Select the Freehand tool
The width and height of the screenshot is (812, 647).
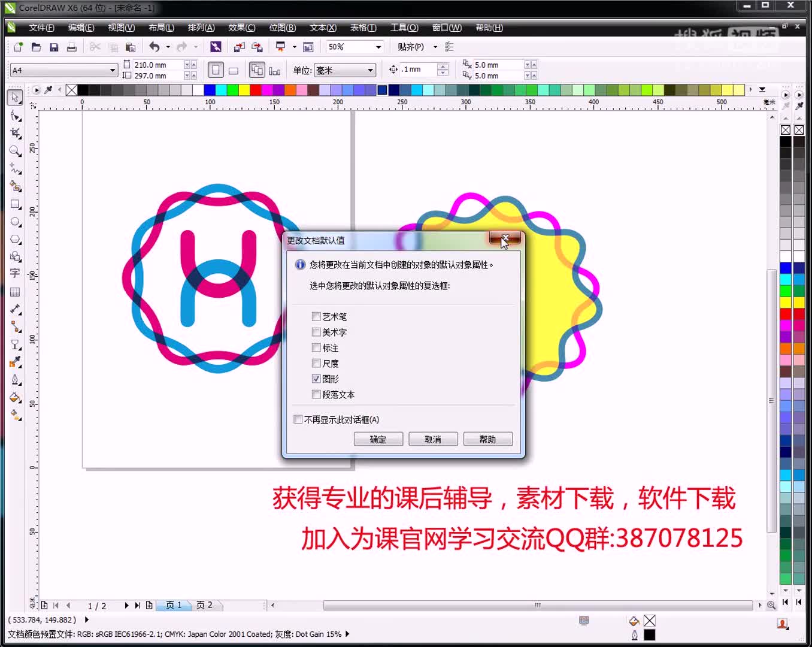click(x=15, y=169)
